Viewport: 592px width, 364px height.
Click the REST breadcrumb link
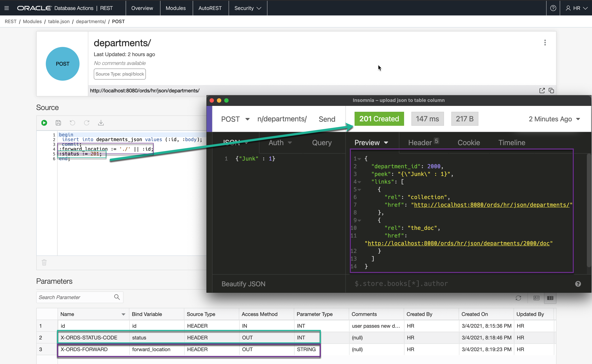tap(11, 22)
